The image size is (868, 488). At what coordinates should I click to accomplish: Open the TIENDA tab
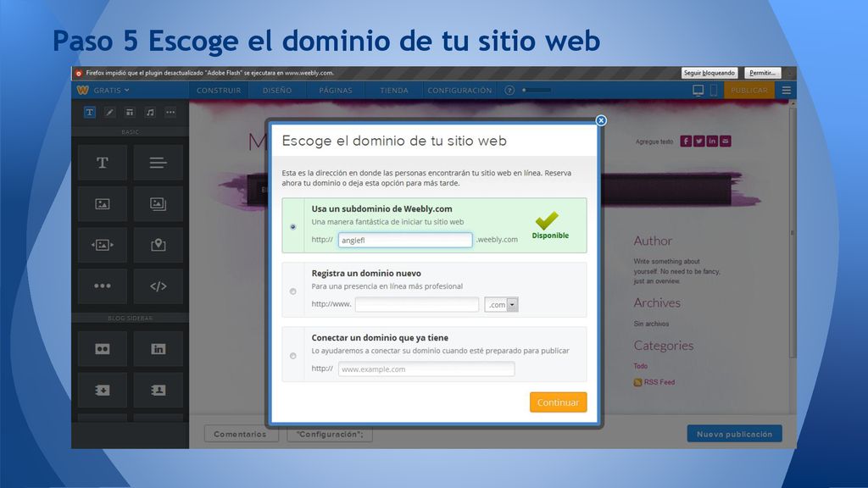(x=394, y=90)
